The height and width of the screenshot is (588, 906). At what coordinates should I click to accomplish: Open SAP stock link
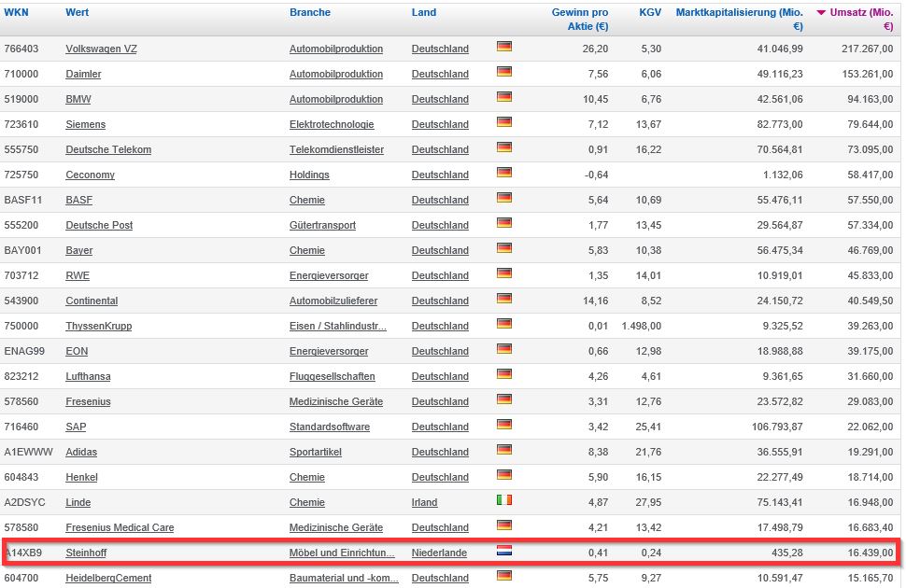[x=76, y=427]
